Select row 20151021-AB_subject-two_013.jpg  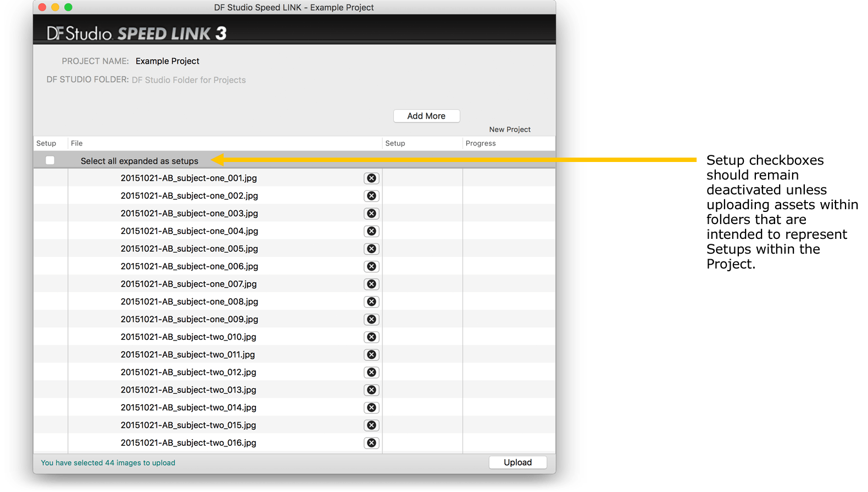pos(294,389)
